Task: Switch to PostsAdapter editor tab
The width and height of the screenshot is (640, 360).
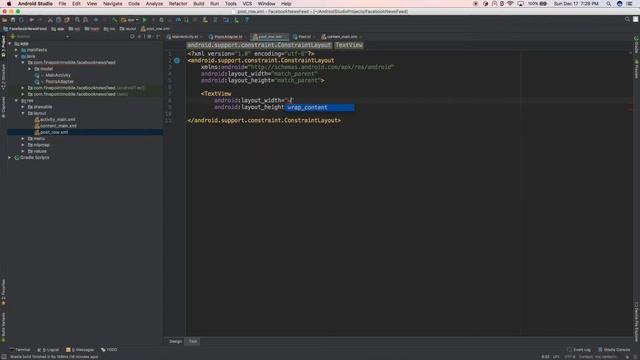Action: tap(228, 37)
